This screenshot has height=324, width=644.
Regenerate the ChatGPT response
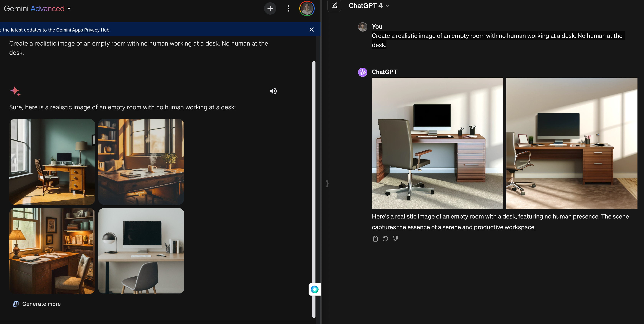[x=385, y=239]
